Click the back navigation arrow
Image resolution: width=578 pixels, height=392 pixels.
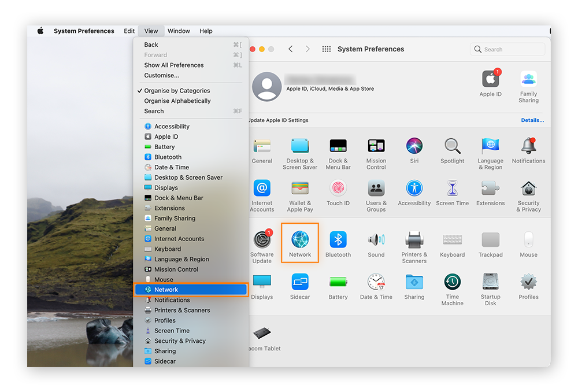[291, 49]
